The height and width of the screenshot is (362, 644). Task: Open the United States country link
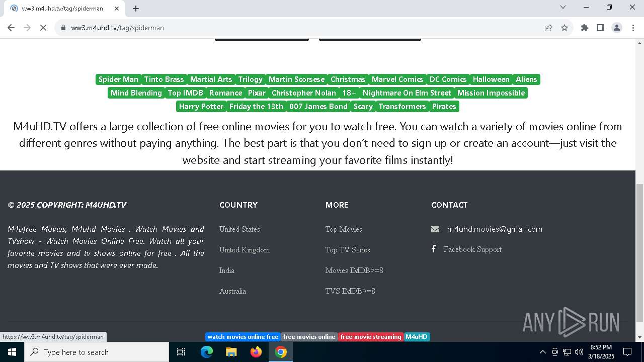click(x=239, y=229)
